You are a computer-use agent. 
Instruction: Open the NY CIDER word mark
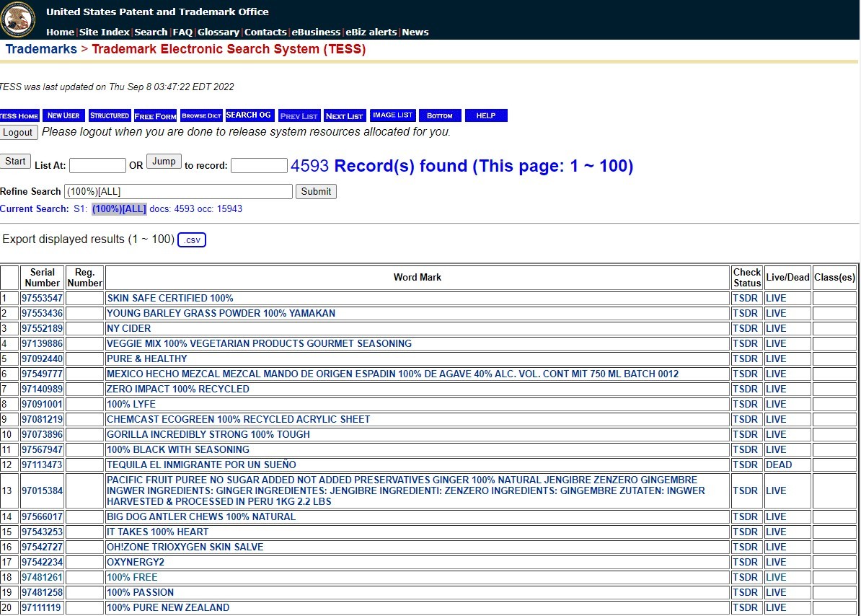pyautogui.click(x=128, y=328)
